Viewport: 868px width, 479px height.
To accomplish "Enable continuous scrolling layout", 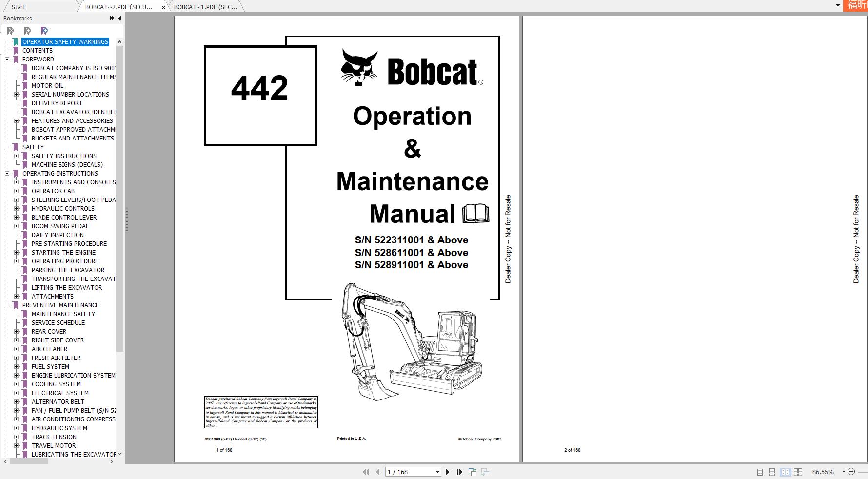I will pyautogui.click(x=772, y=472).
